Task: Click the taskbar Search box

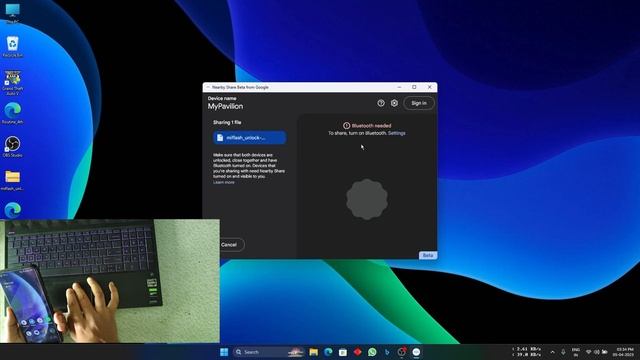Action: pos(269,352)
